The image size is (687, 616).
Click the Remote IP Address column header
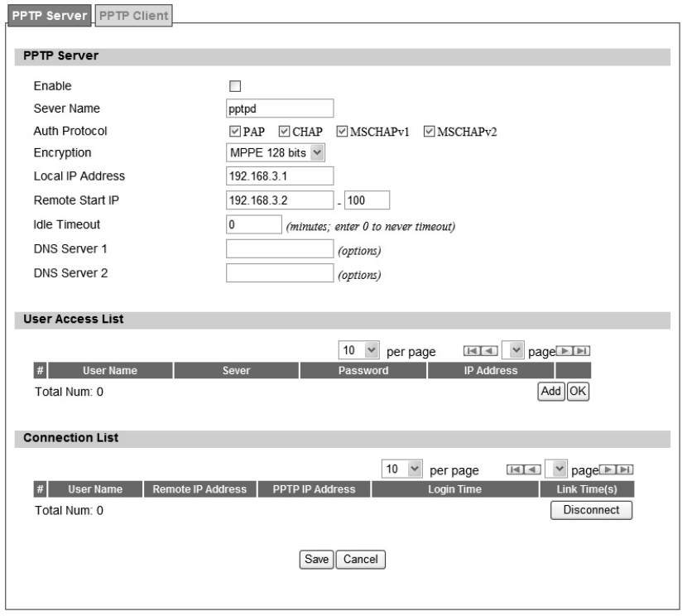click(x=199, y=489)
